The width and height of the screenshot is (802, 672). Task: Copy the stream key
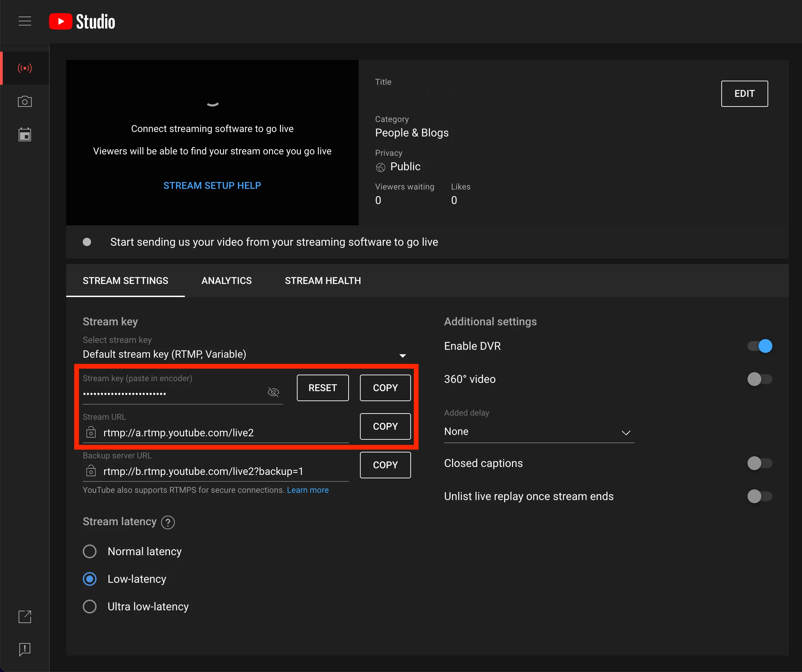(385, 388)
